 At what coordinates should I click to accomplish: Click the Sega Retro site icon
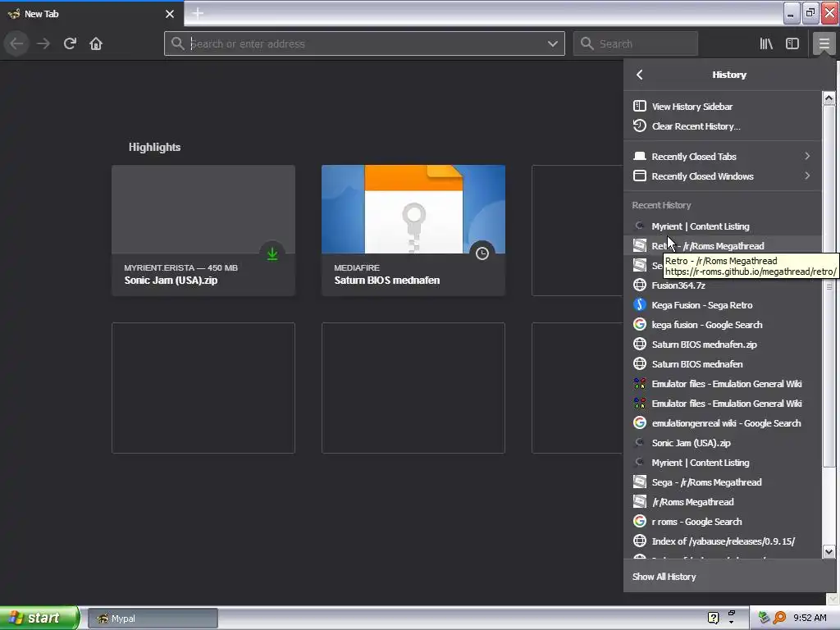pos(640,305)
